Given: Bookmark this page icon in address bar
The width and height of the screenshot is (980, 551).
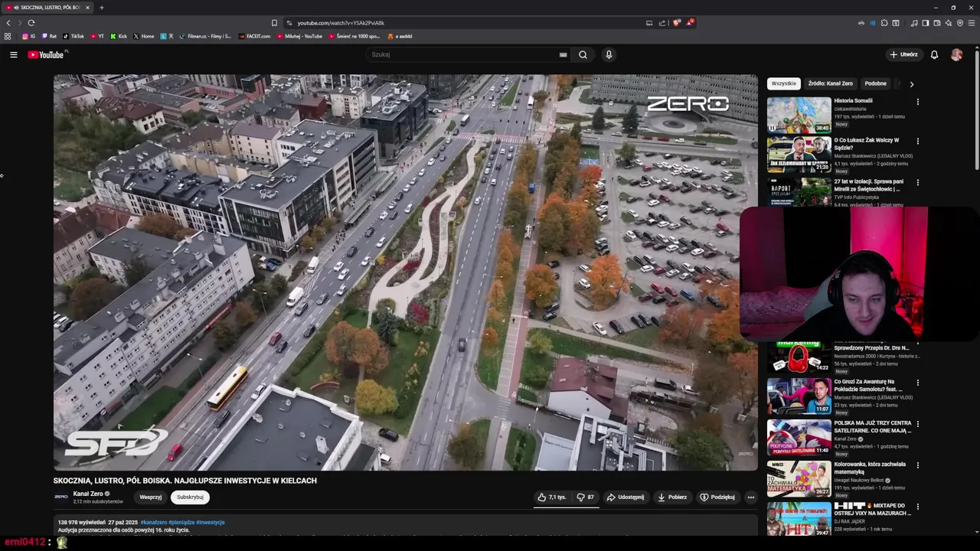Looking at the screenshot, I should [x=274, y=23].
